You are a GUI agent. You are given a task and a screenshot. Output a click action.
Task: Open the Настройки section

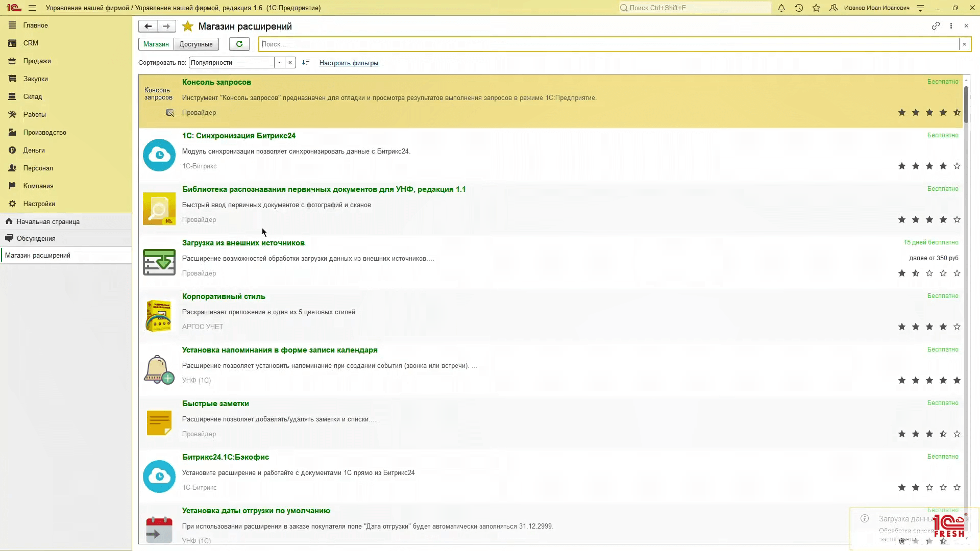(39, 204)
